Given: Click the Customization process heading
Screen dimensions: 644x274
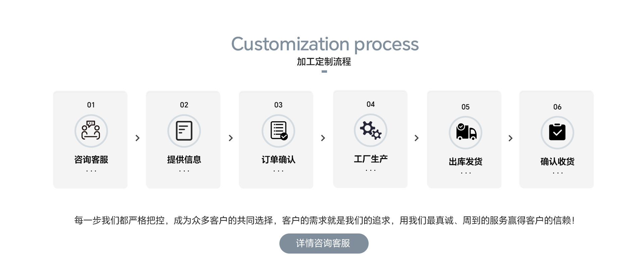Looking at the screenshot, I should pyautogui.click(x=325, y=44).
